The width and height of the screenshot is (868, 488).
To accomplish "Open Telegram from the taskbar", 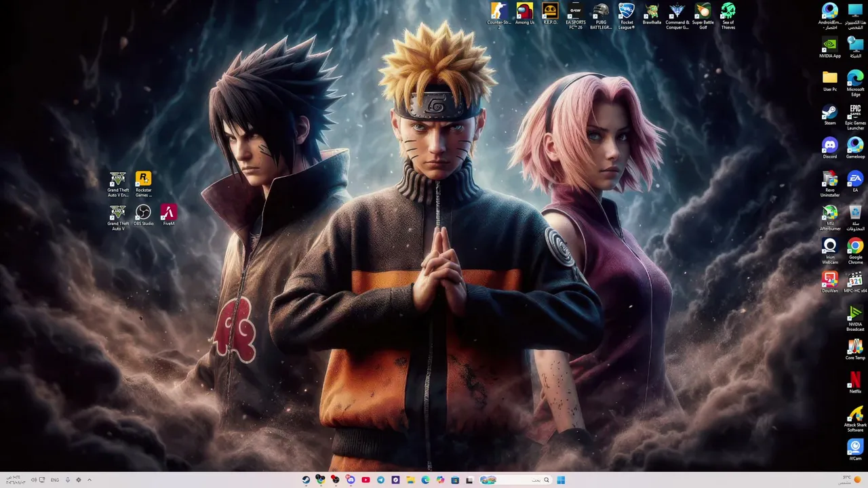I will click(x=380, y=480).
